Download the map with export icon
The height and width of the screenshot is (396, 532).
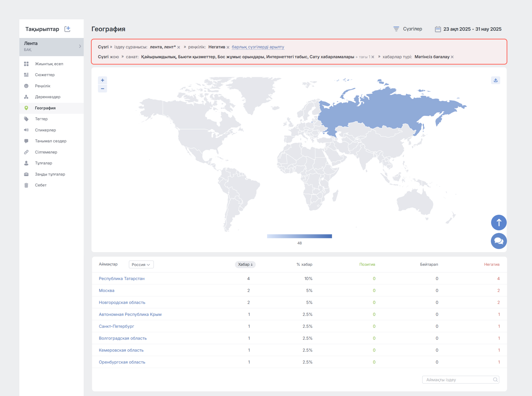(x=495, y=80)
